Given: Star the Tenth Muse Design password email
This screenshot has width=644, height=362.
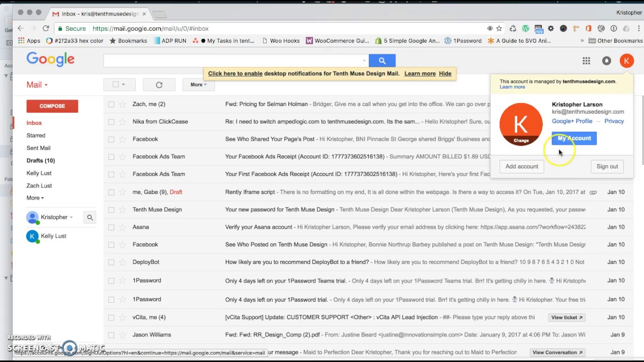Looking at the screenshot, I should coord(122,210).
